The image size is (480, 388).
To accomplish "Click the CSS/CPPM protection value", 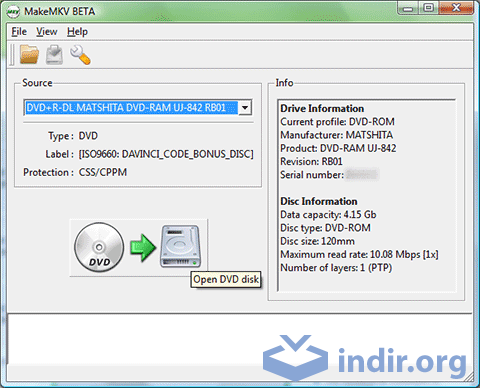I will click(x=103, y=172).
